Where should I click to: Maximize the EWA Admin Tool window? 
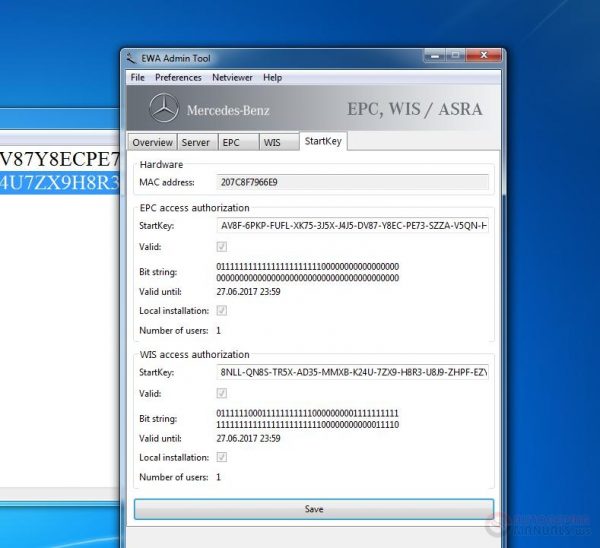[x=455, y=55]
